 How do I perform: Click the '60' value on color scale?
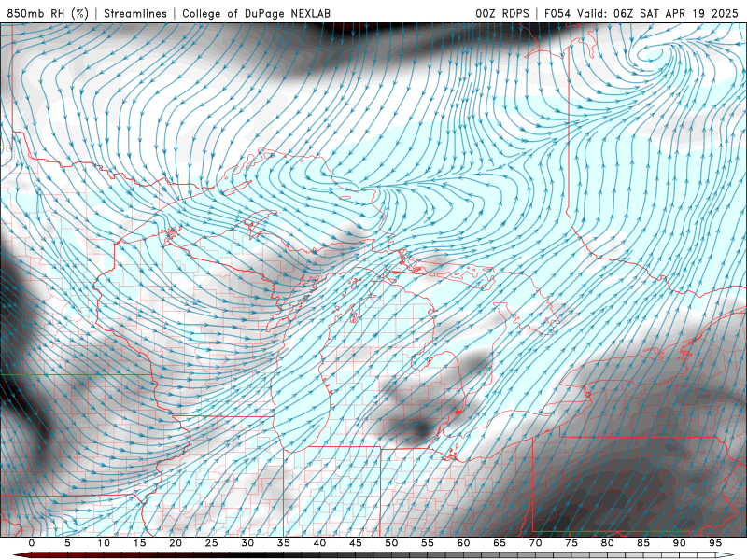(x=463, y=543)
